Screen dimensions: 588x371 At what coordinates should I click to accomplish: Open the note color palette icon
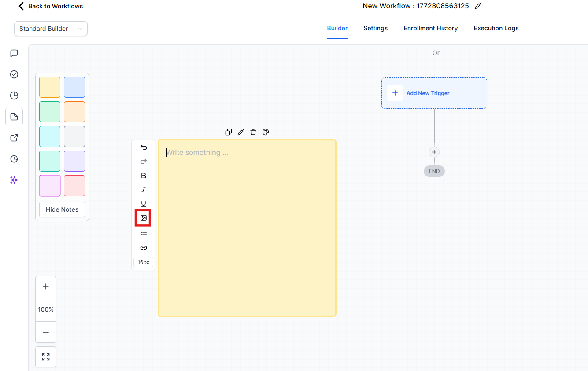tap(266, 132)
